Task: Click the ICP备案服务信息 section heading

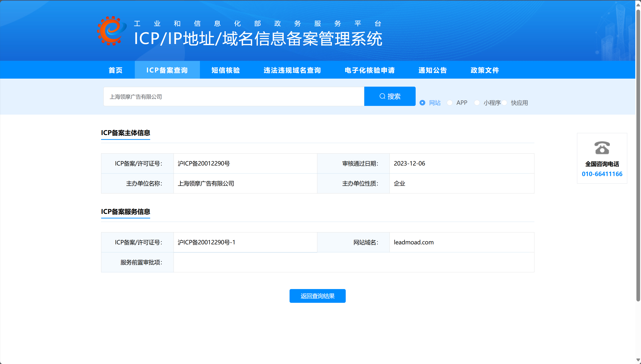Action: click(x=125, y=212)
